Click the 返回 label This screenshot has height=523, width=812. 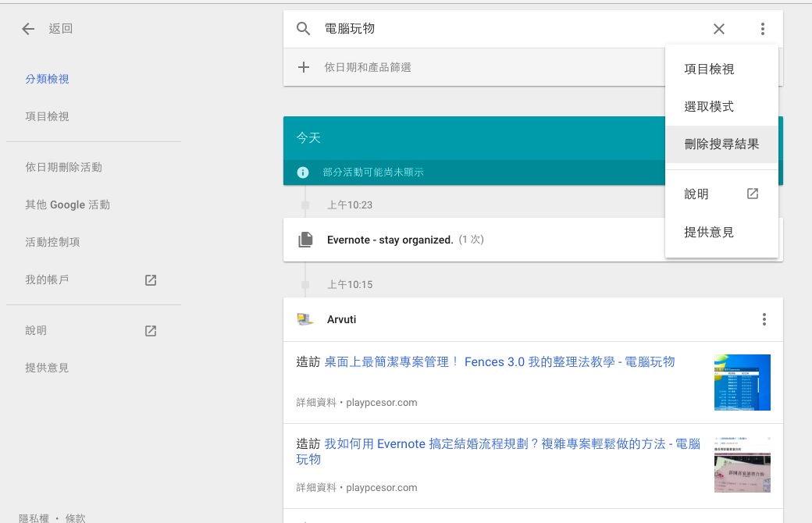pos(61,29)
